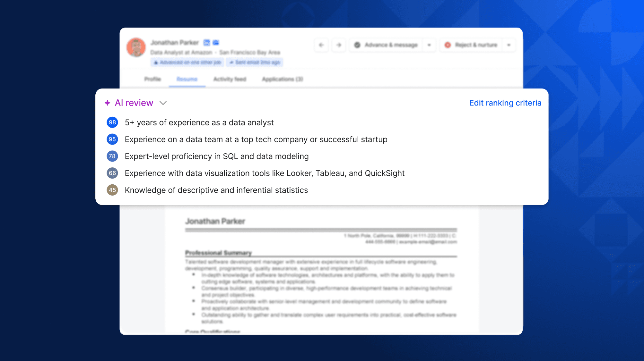Expand the dropdown beside Reject & nurture
Screen dimensions: 644x361
509,45
